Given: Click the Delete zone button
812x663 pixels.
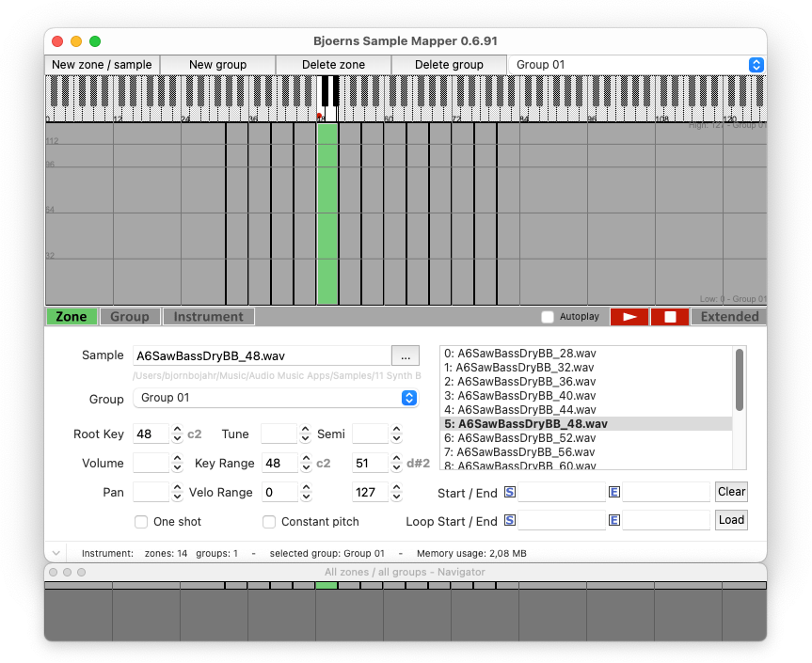Looking at the screenshot, I should coord(333,65).
